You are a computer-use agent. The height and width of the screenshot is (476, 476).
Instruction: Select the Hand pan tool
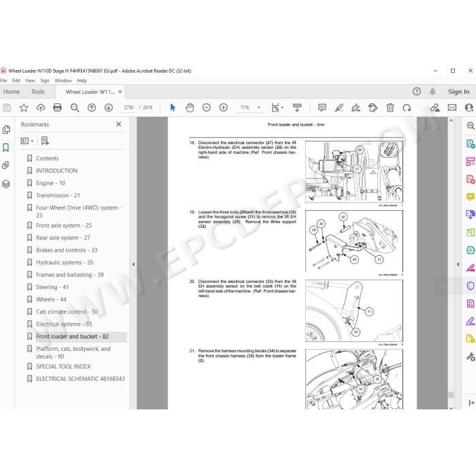(190, 107)
